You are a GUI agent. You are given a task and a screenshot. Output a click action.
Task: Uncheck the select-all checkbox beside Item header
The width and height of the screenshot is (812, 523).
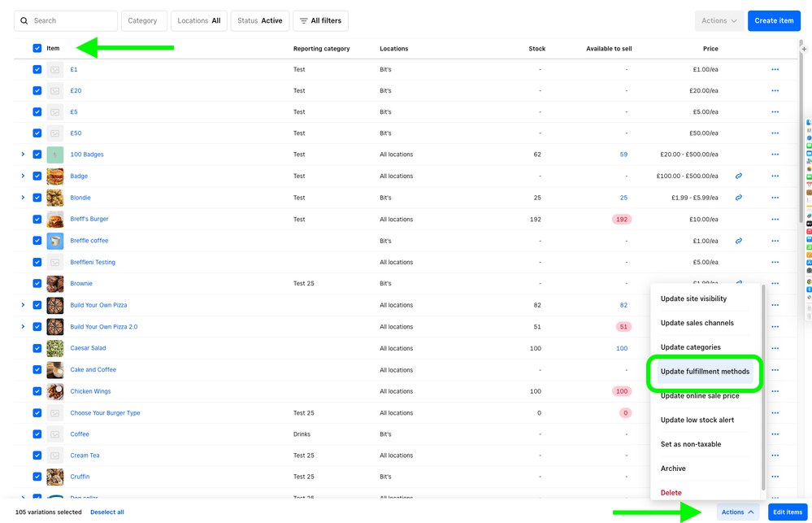click(x=37, y=49)
